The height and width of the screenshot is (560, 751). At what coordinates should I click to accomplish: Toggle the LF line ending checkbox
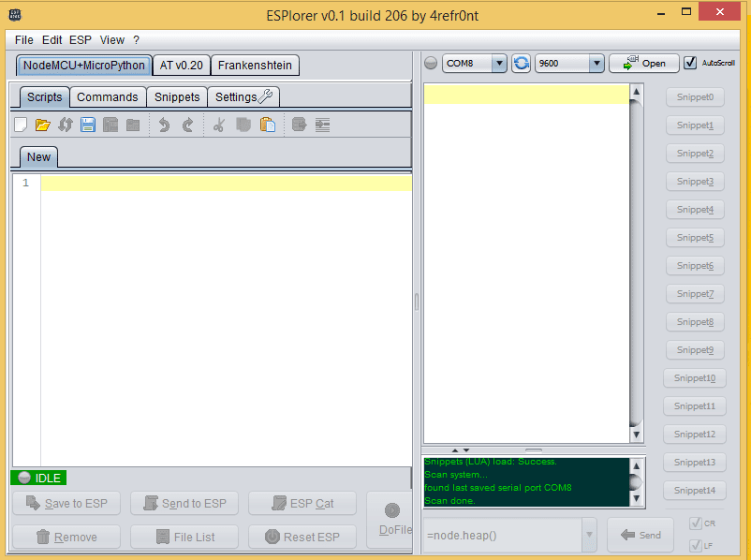696,543
